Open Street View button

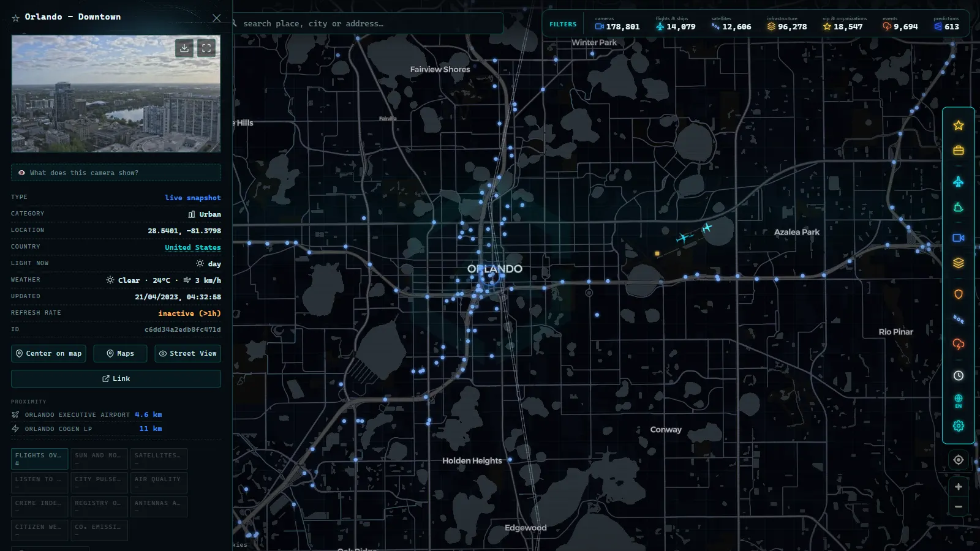[x=187, y=353]
